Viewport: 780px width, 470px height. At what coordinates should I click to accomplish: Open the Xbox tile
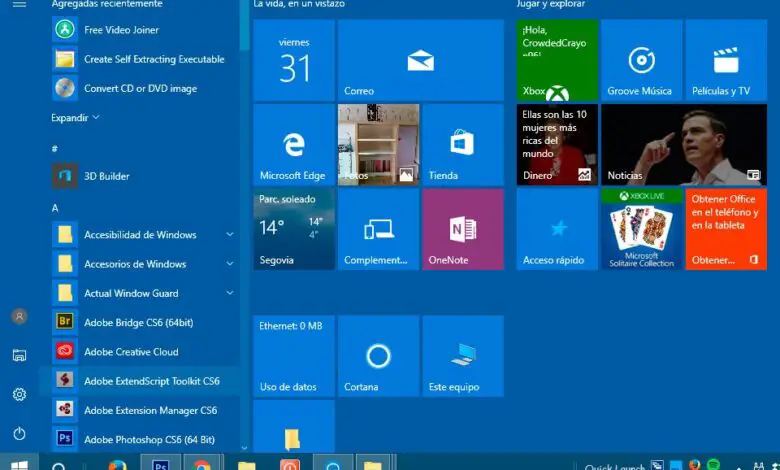pos(557,60)
